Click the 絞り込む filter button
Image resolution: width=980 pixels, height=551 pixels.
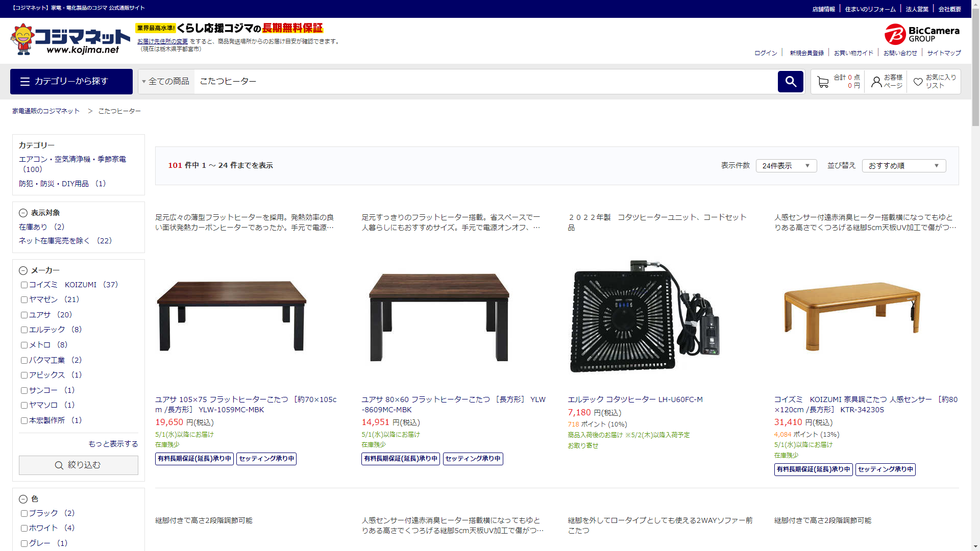click(x=78, y=465)
